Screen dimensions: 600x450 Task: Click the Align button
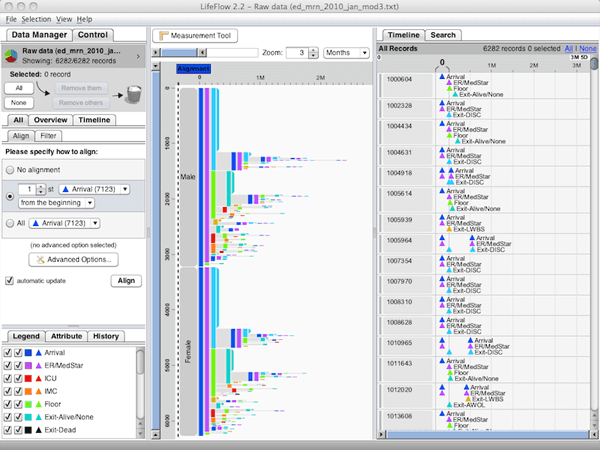pos(126,280)
